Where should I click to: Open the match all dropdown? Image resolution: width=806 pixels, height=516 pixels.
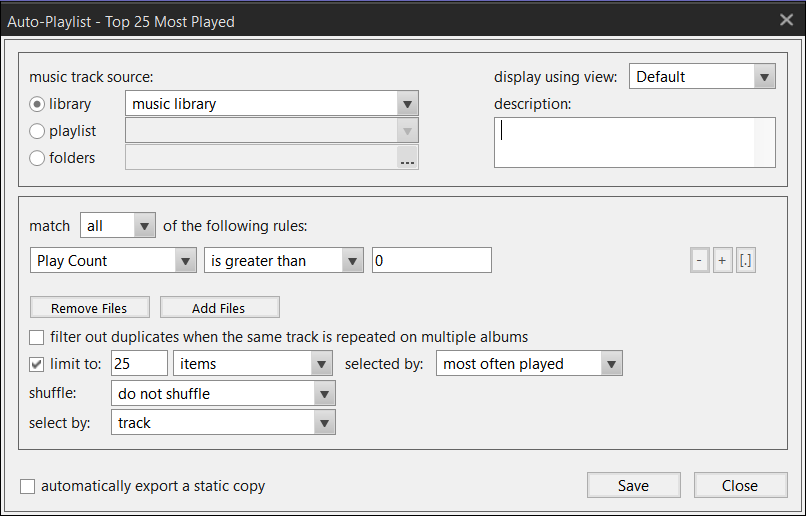tap(144, 226)
